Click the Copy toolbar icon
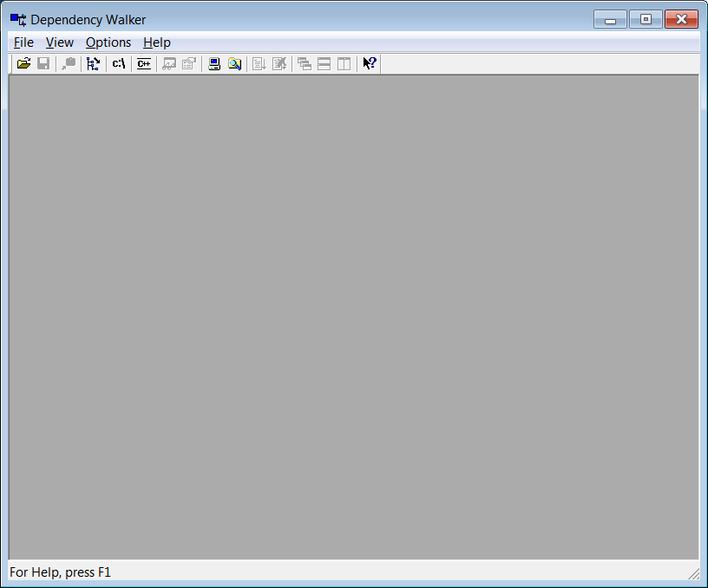 click(x=69, y=63)
